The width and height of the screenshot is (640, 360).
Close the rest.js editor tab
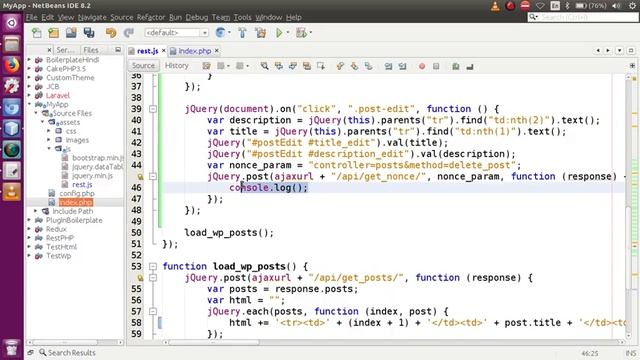163,51
